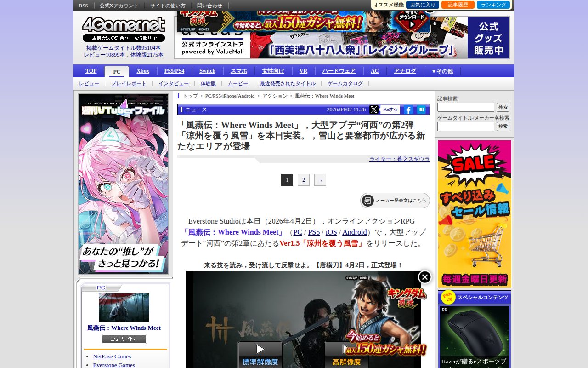Open writer 蒼之スギウラ link
The image size is (588, 368).
coord(400,159)
